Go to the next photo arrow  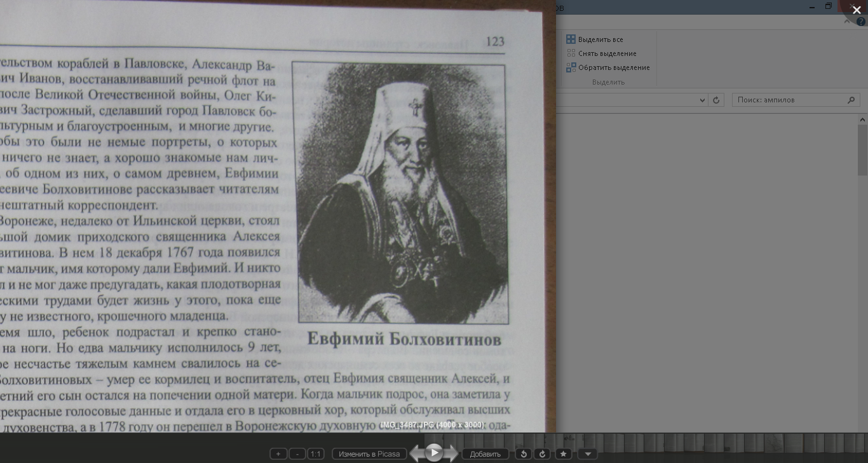coord(451,453)
